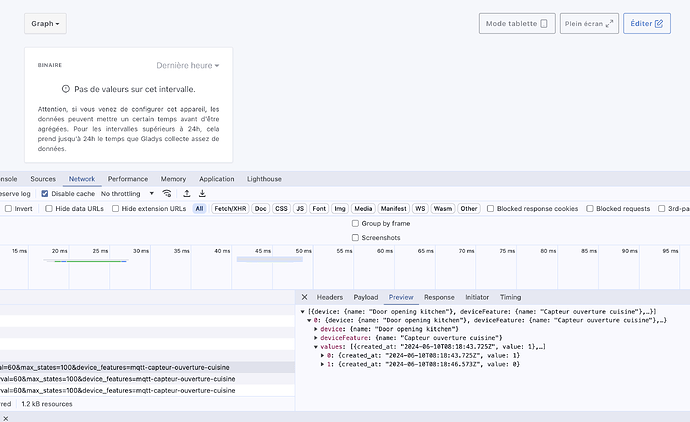Close the request details pane
The width and height of the screenshot is (690, 422).
pos(305,297)
